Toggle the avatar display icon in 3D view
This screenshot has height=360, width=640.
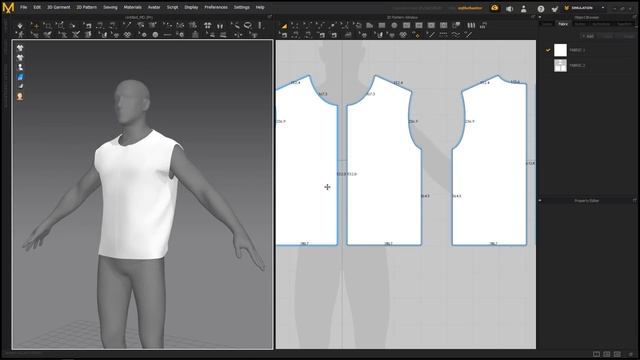pos(20,67)
